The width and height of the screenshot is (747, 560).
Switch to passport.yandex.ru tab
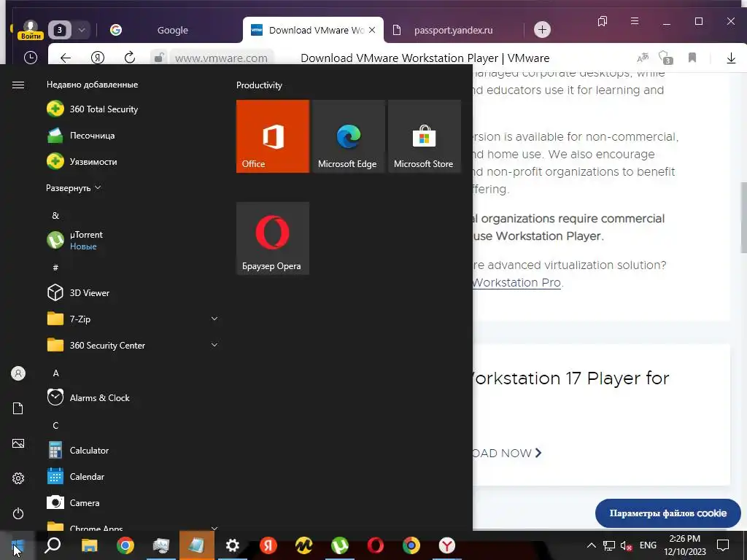pos(452,30)
